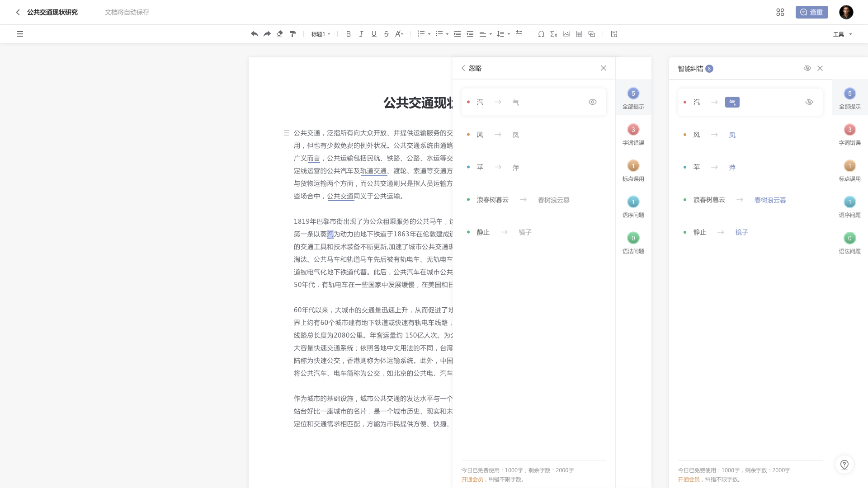Toggle underline formatting
This screenshot has height=488, width=868.
(x=374, y=34)
